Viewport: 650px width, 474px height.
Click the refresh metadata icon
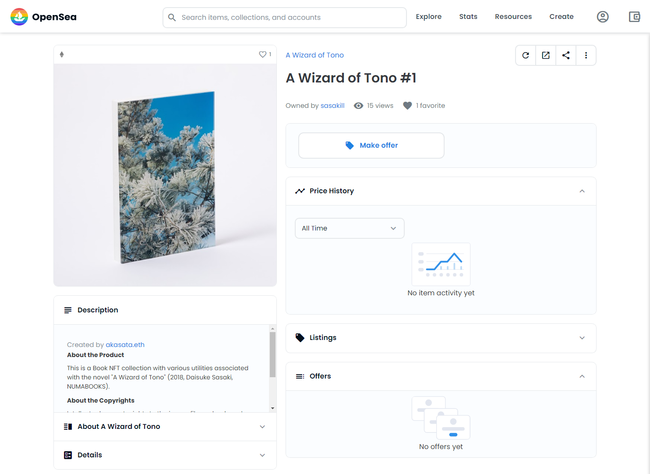525,55
